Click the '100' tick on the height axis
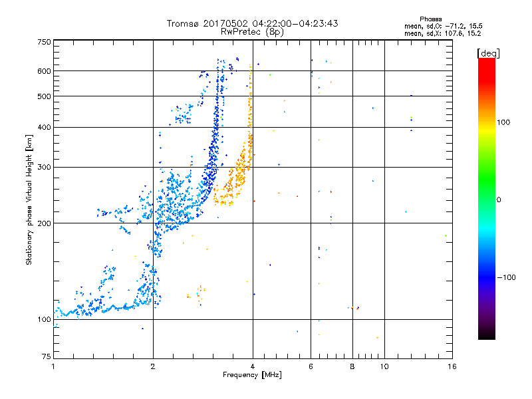The height and width of the screenshot is (399, 532). [x=44, y=319]
